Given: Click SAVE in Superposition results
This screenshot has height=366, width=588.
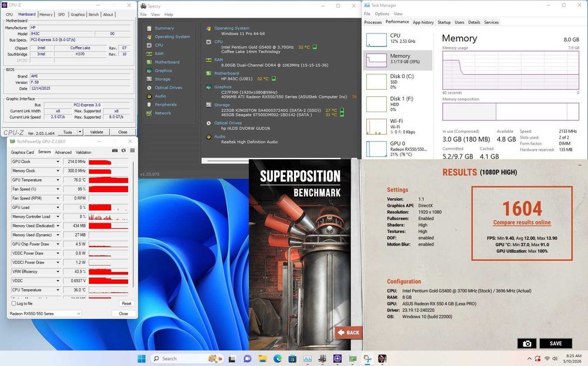Looking at the screenshot, I should pyautogui.click(x=556, y=344).
